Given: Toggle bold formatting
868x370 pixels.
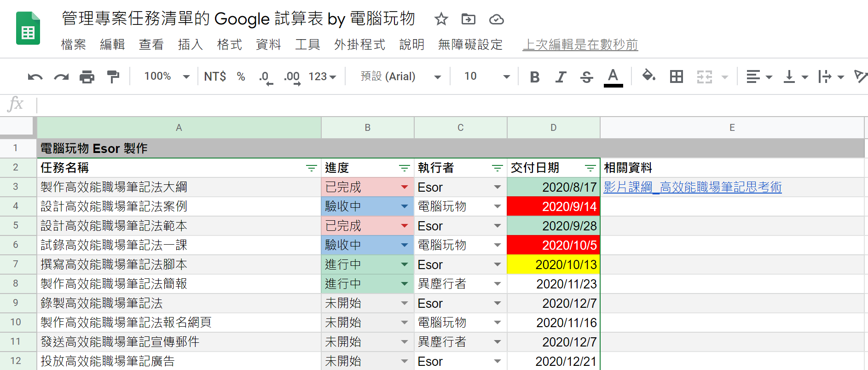Looking at the screenshot, I should [x=534, y=77].
